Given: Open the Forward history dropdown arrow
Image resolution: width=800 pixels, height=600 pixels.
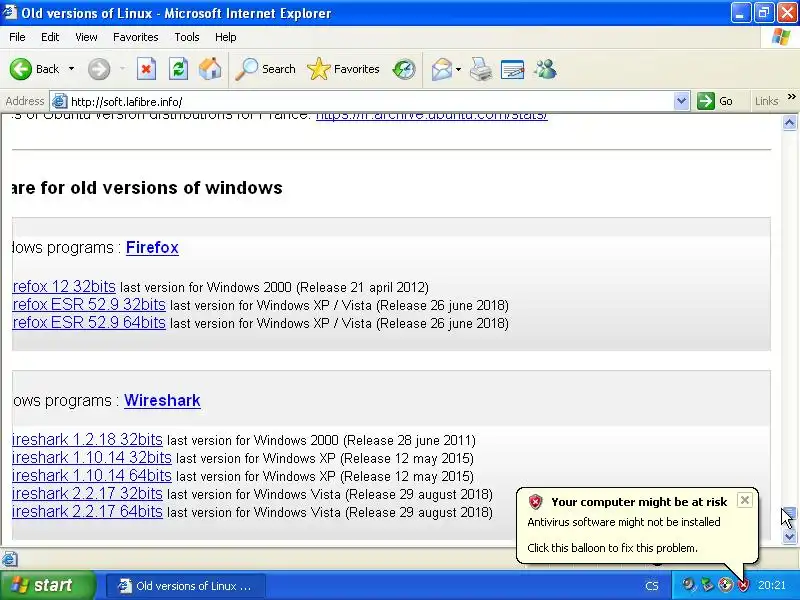Looking at the screenshot, I should pyautogui.click(x=122, y=69).
